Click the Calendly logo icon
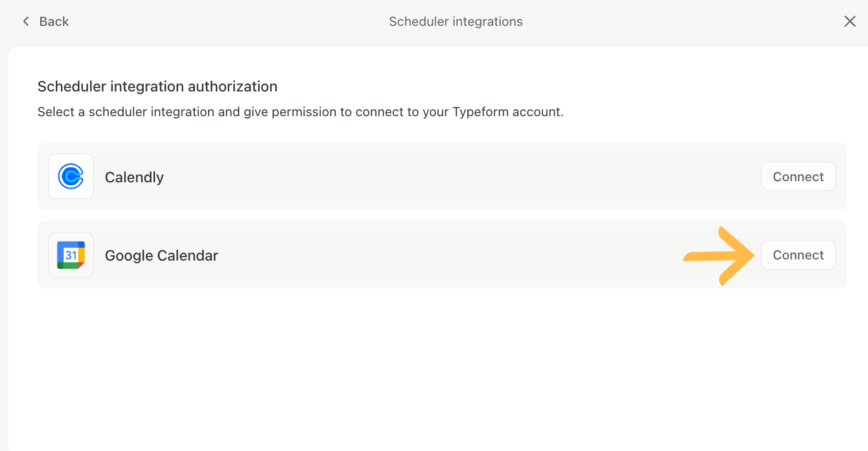 tap(71, 177)
